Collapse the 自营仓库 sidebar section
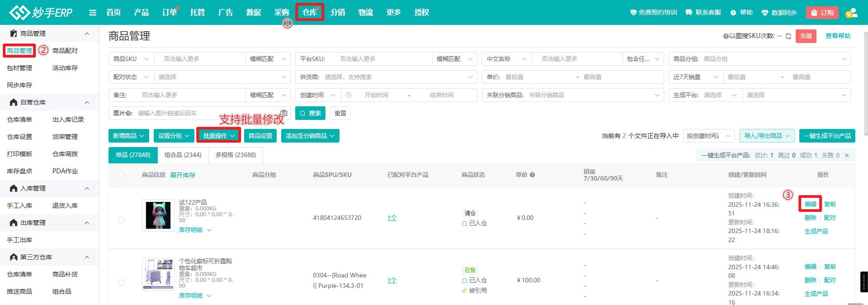Screen dimensions: 868x305 [87, 102]
